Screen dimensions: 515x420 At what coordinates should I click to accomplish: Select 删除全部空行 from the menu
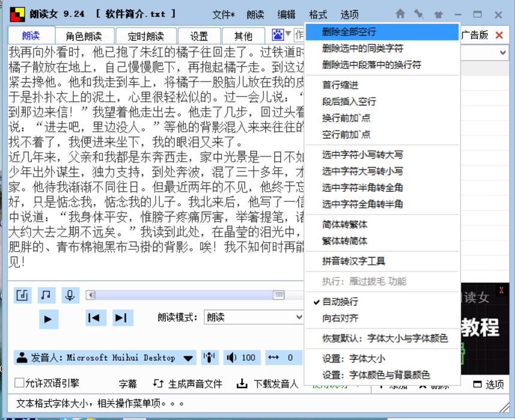coord(349,31)
